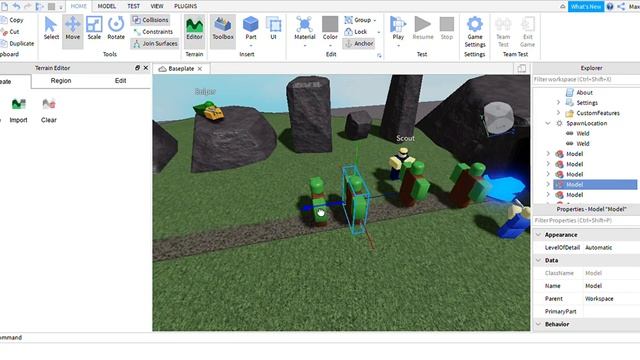Click the viewport maximize icon
The image size is (640, 360).
pos(522,69)
